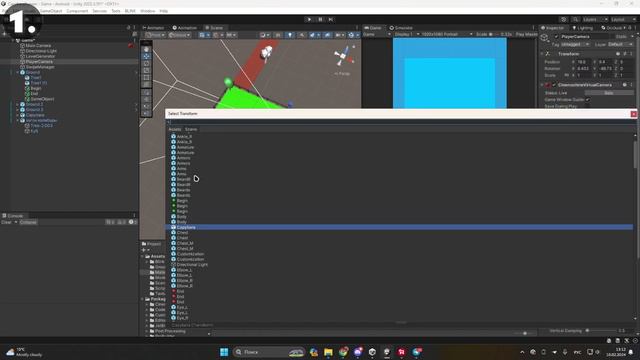Click the Transform component icon
Image resolution: width=640 pixels, height=360 pixels.
(x=548, y=54)
